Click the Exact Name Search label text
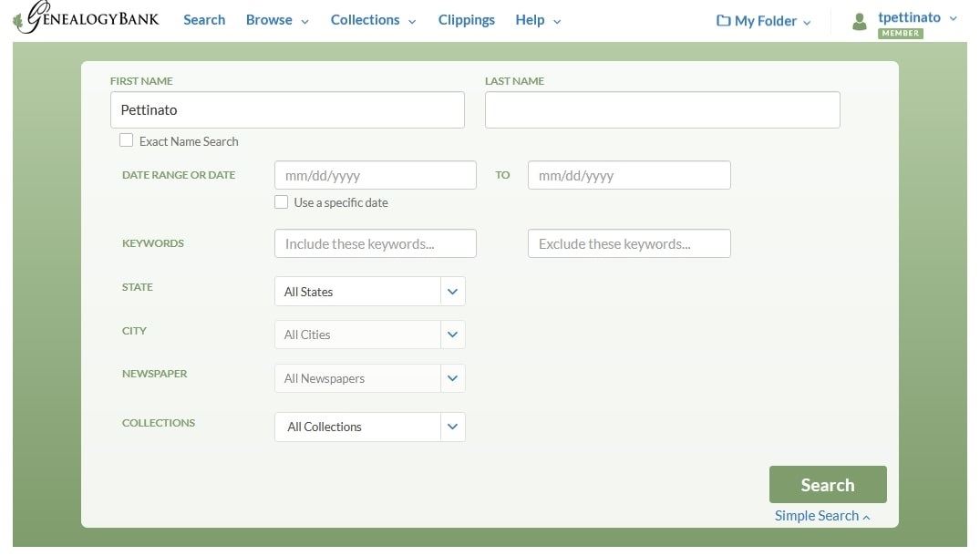The width and height of the screenshot is (980, 556). 189,142
